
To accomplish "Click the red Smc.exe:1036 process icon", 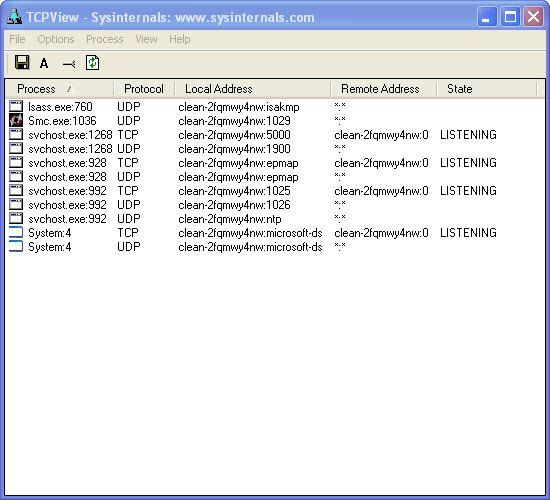I will (x=16, y=120).
